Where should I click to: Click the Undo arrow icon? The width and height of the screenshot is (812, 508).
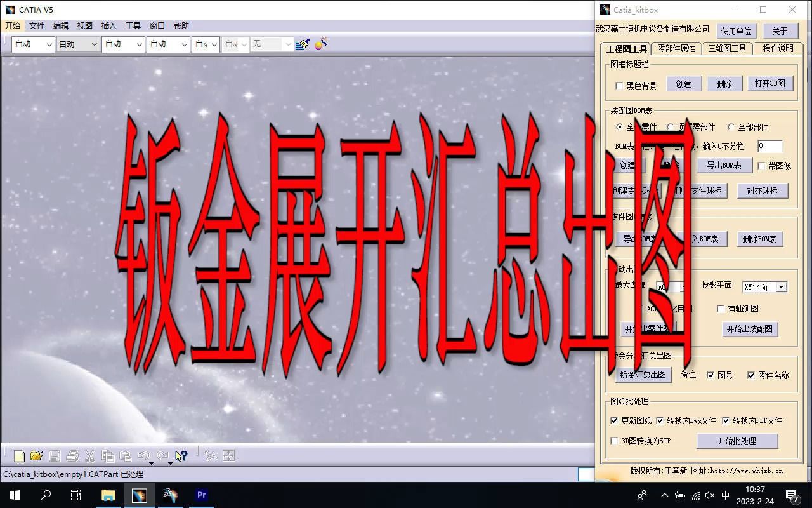tap(143, 455)
